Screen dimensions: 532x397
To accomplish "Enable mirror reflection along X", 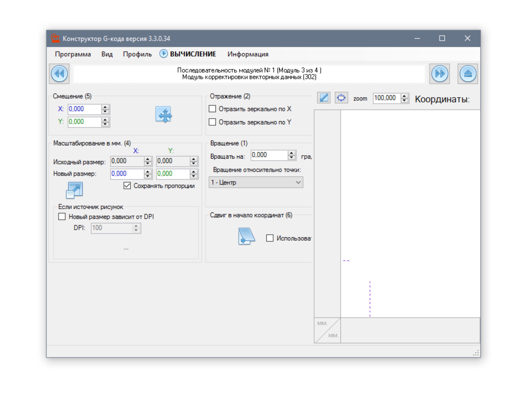I will pos(212,109).
